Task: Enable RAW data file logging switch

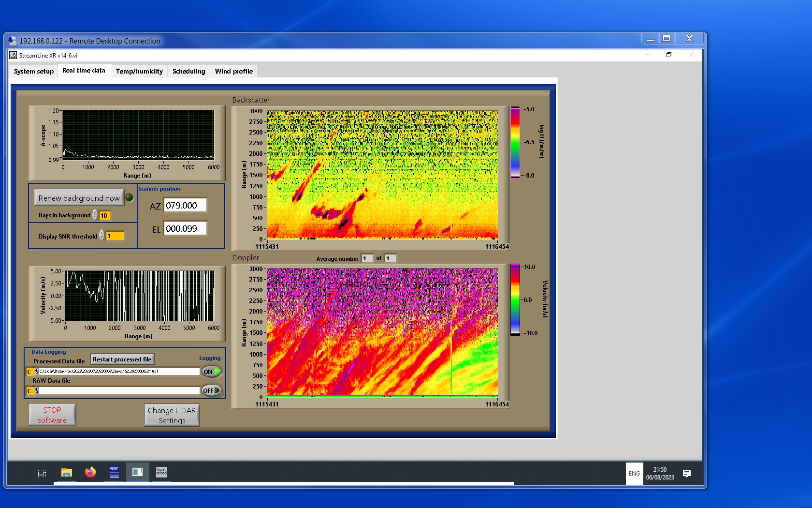Action: (212, 390)
